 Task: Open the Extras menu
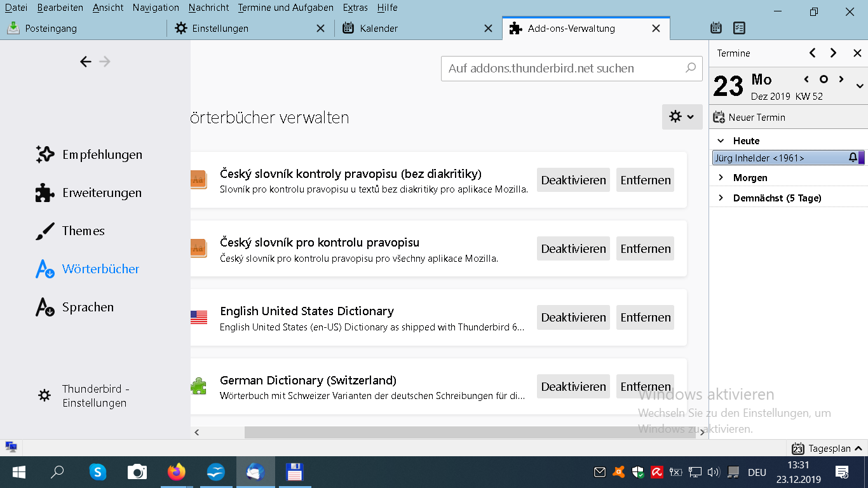coord(355,8)
